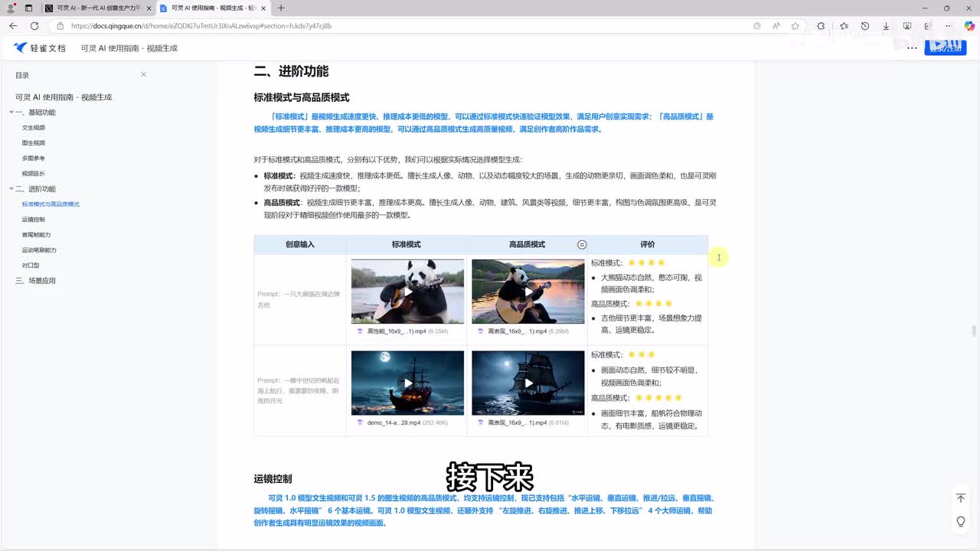Viewport: 980px width, 551px height.
Task: Click the lightbulb help icon
Action: click(961, 521)
